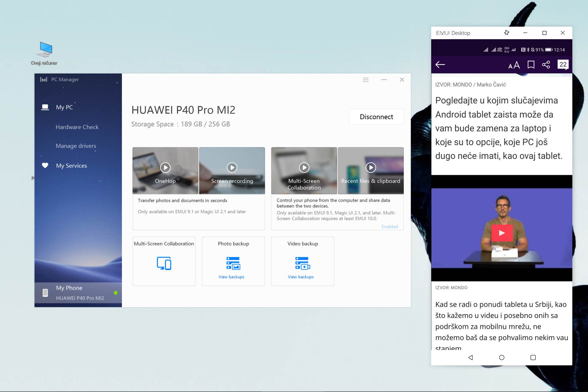
Task: Play the YouTube video in the article
Action: pos(502,233)
